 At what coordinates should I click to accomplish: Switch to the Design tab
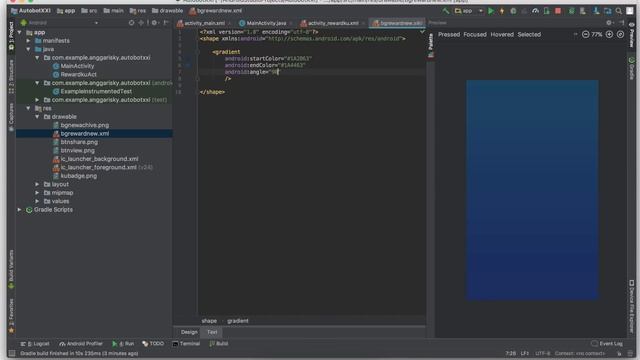pyautogui.click(x=189, y=332)
